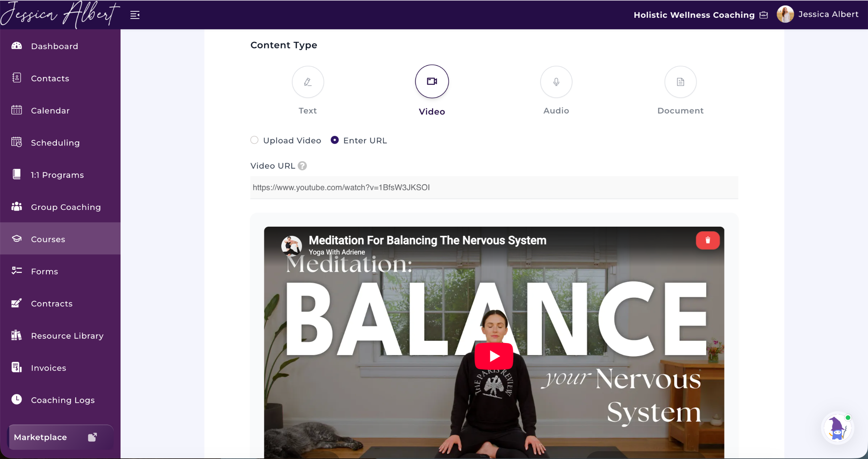Click the Yoga With Adriene channel avatar

pos(292,246)
